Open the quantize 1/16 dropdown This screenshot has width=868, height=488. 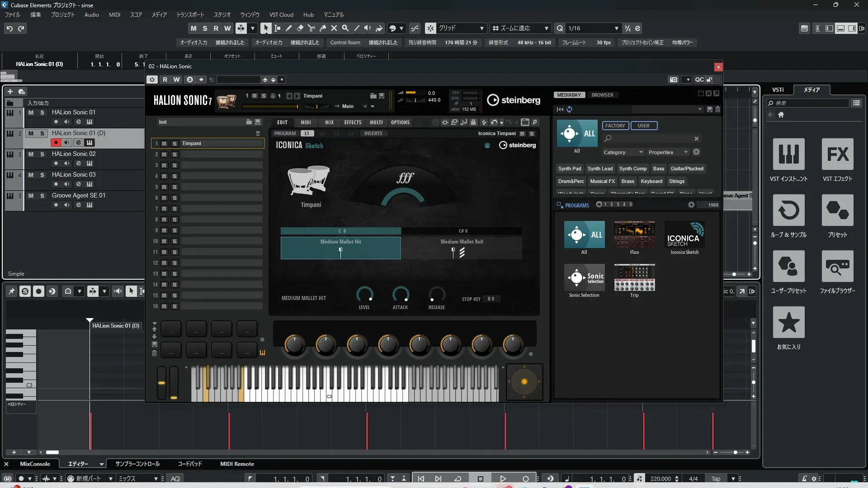click(x=616, y=28)
